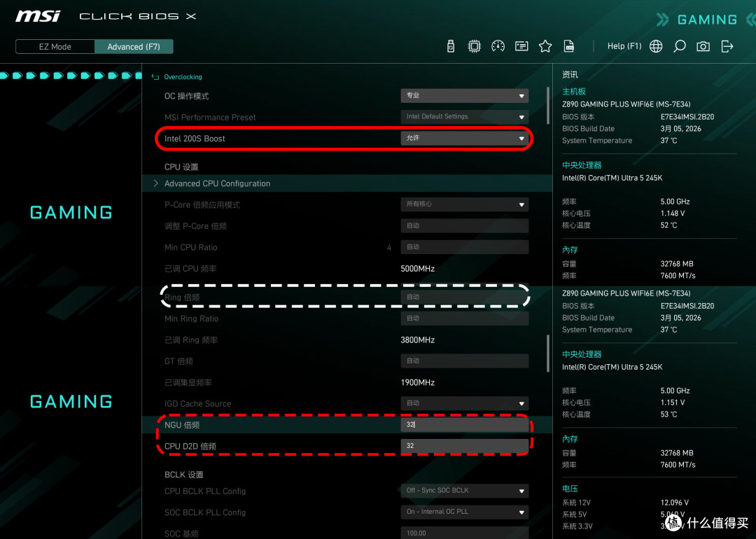Click the 系統 12V label
Screen dimensions: 756x539
coord(576,503)
